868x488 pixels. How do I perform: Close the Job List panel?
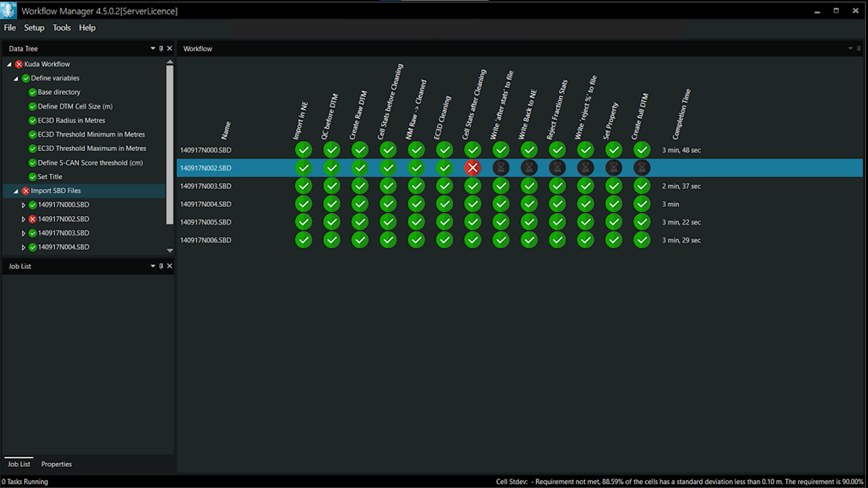[x=170, y=266]
